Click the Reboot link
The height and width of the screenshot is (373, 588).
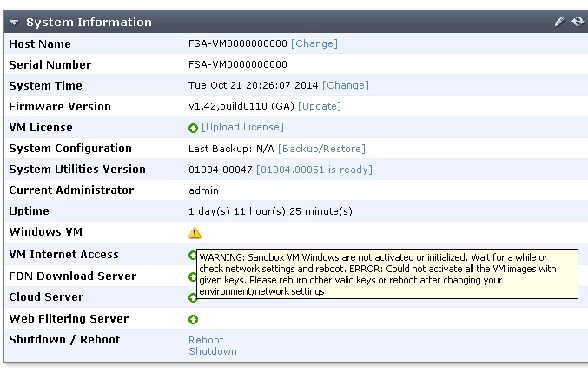[x=206, y=340]
